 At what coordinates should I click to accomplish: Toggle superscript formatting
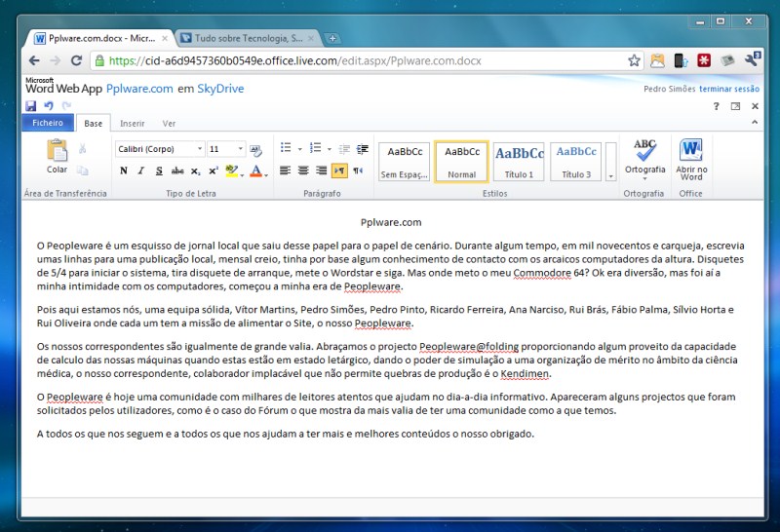pyautogui.click(x=214, y=171)
